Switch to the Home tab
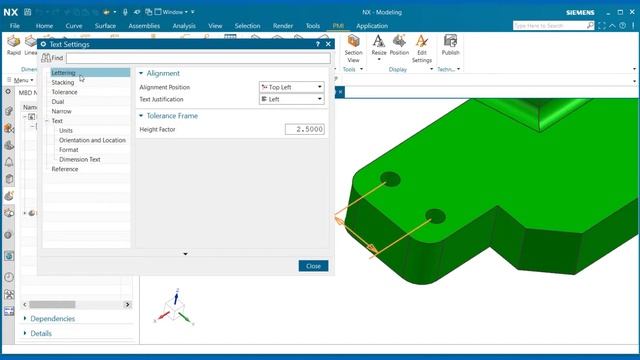Screen dimensions: 640x360 [44, 26]
